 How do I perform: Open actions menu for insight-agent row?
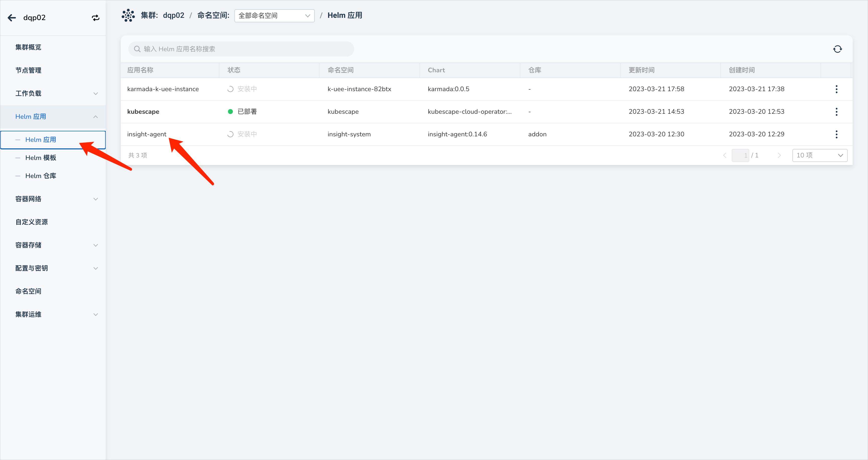(x=836, y=135)
